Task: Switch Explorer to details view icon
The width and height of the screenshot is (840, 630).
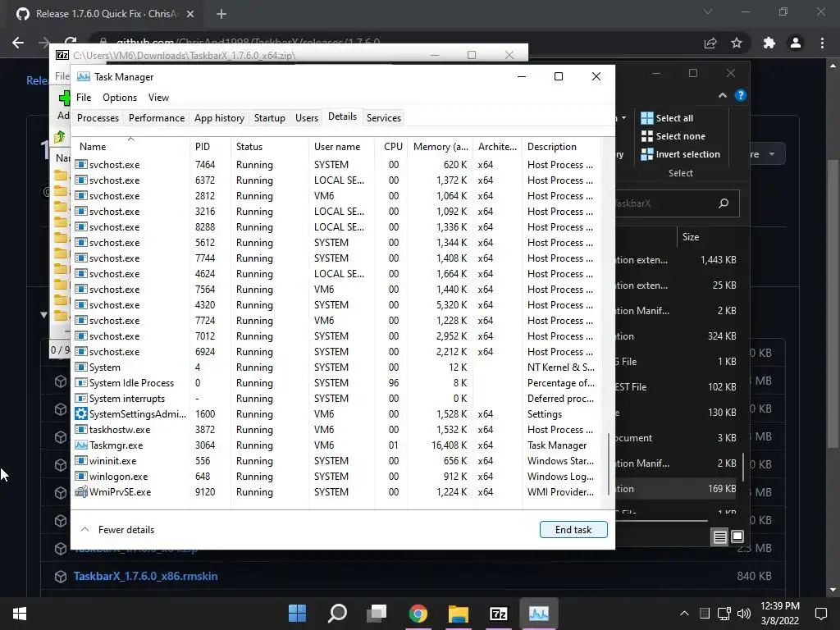Action: coord(720,536)
